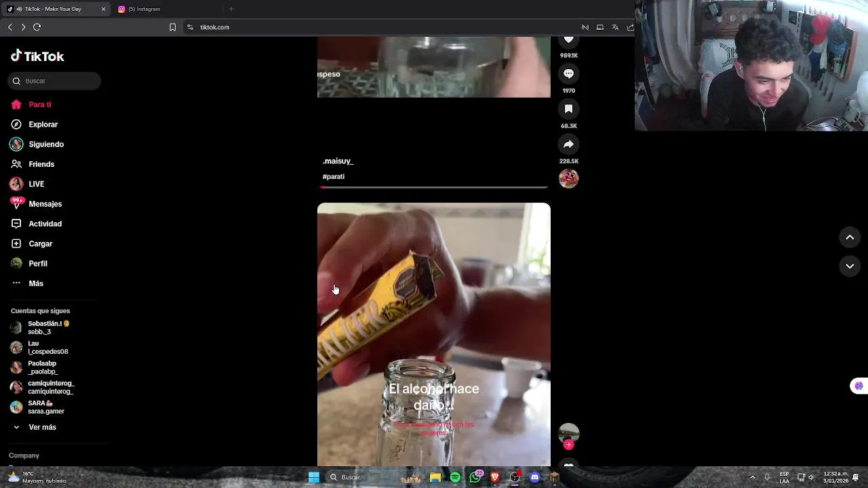Screen dimensions: 868x488
Task: Open Brave browser from taskbar
Action: (496, 477)
